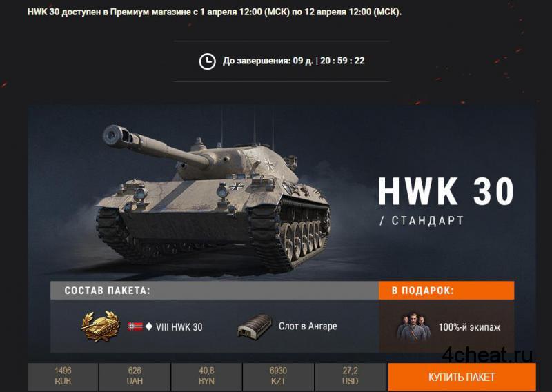Pick the 6930 KZT price option
Image resolution: width=552 pixels, height=392 pixels.
[278, 377]
